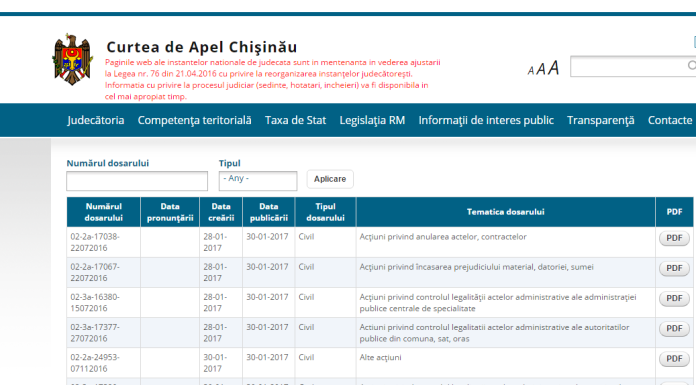
Task: Sort by Data creării column header
Action: pyautogui.click(x=221, y=212)
